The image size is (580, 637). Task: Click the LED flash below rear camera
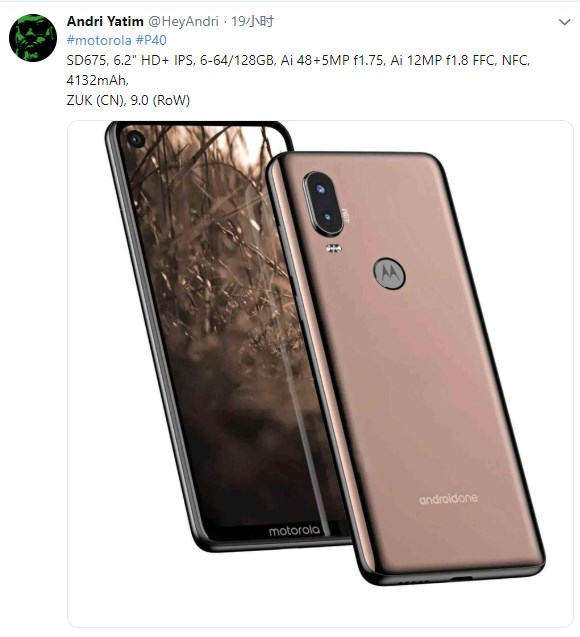[334, 248]
